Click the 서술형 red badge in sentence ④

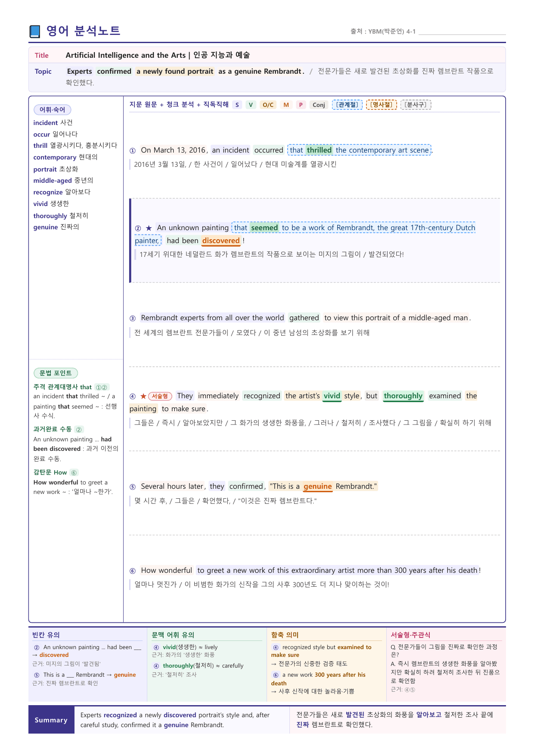click(160, 396)
